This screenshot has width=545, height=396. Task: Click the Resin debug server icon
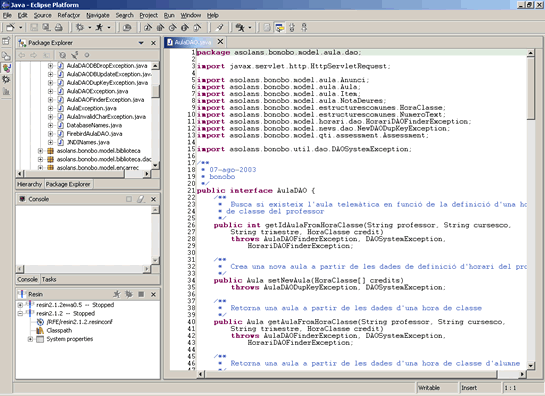pyautogui.click(x=129, y=294)
